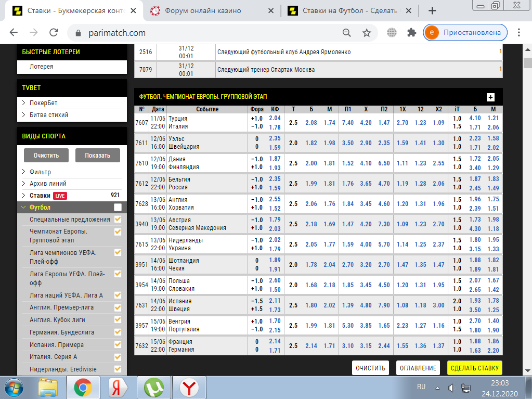Click the white ОЧИСТИТЬ button below table
The image size is (532, 399).
[x=370, y=368]
